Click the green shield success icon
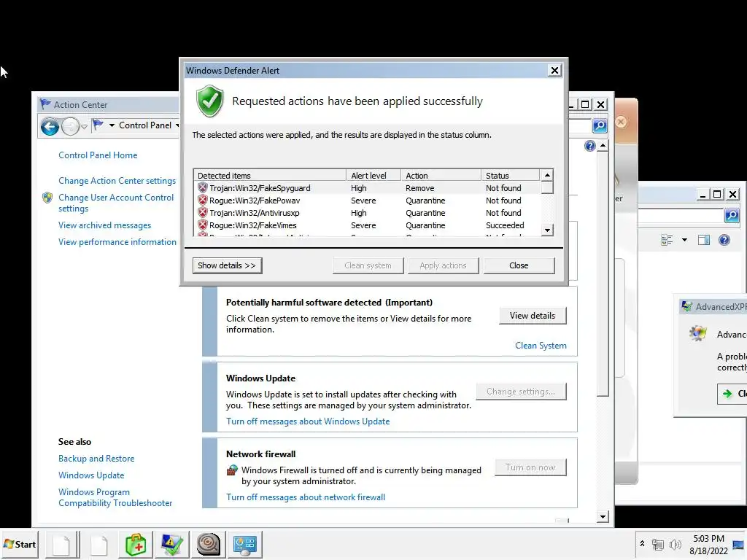Image resolution: width=747 pixels, height=560 pixels. 209,101
